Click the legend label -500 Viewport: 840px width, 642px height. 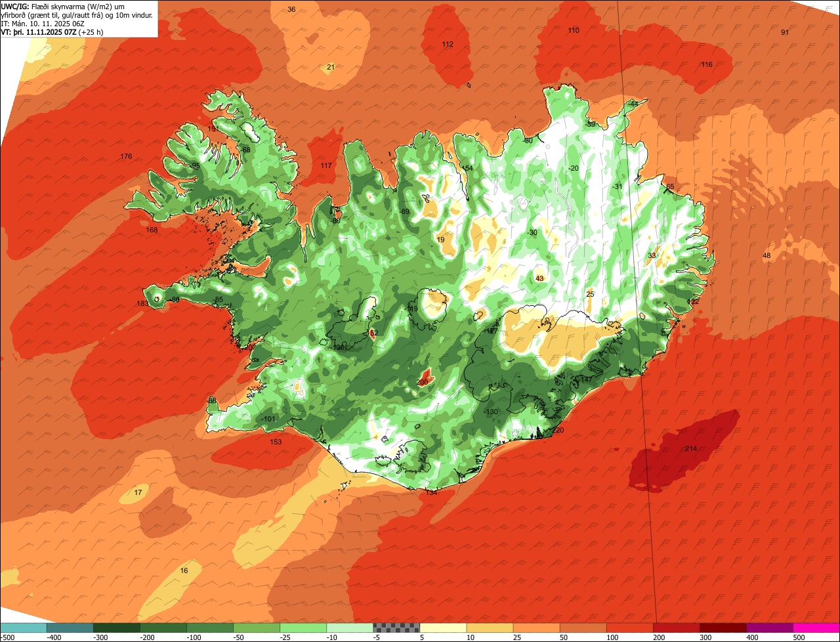8,637
